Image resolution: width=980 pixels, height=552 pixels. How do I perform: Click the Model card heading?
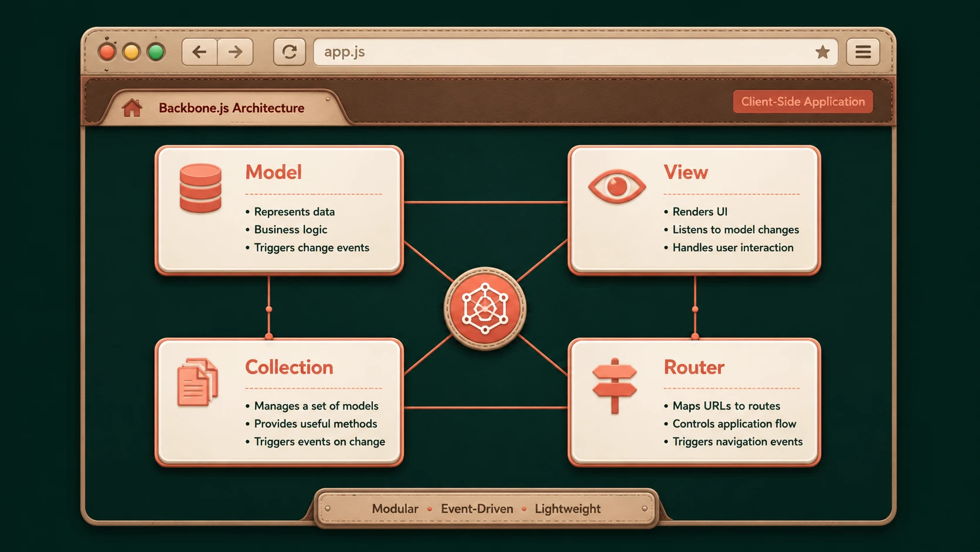pos(273,172)
